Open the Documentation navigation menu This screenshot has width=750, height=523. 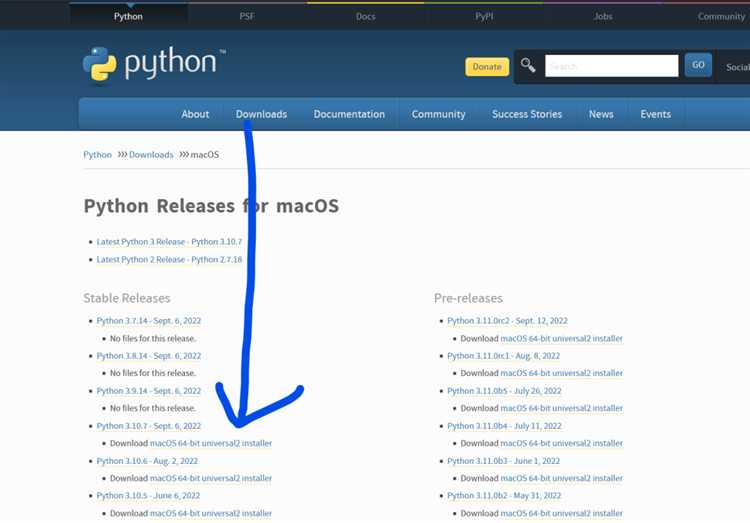pos(349,114)
